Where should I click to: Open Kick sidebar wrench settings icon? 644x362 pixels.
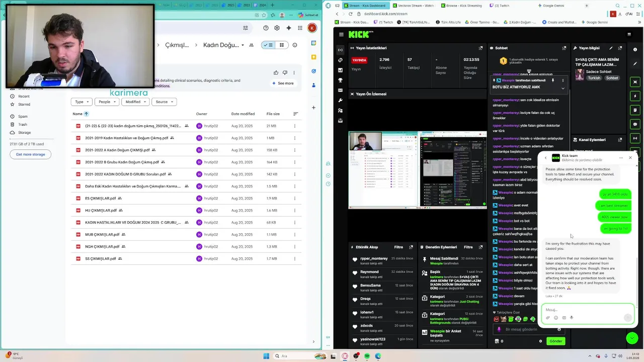click(341, 100)
